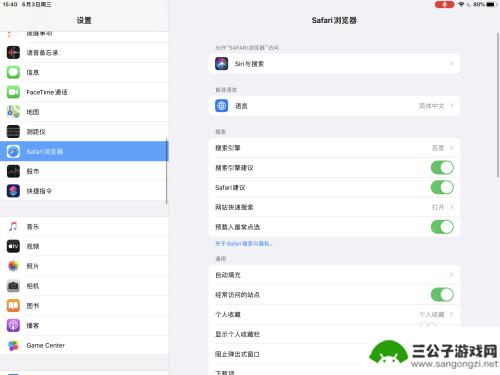Select 播客 row in sidebar
This screenshot has width=500, height=375.
tap(84, 325)
